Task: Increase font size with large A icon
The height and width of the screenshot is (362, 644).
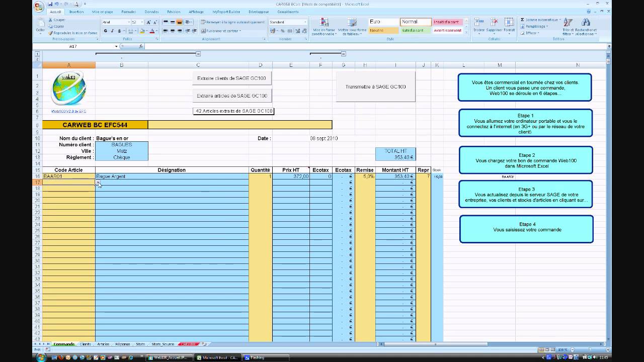Action: [x=149, y=22]
